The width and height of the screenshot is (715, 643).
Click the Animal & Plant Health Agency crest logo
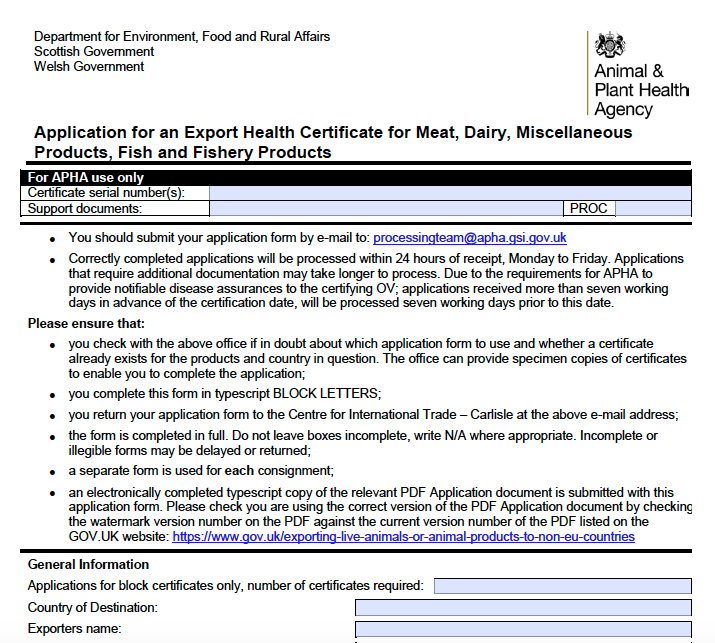(610, 45)
